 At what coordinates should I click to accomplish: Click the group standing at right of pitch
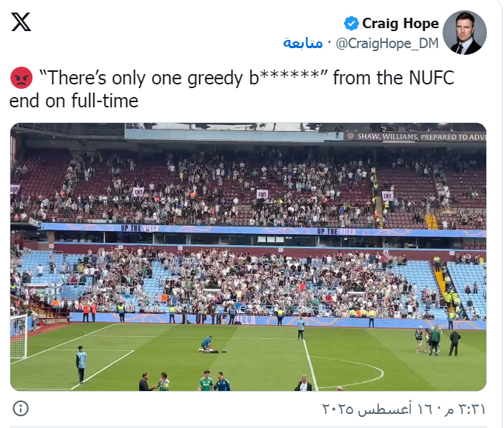click(438, 340)
